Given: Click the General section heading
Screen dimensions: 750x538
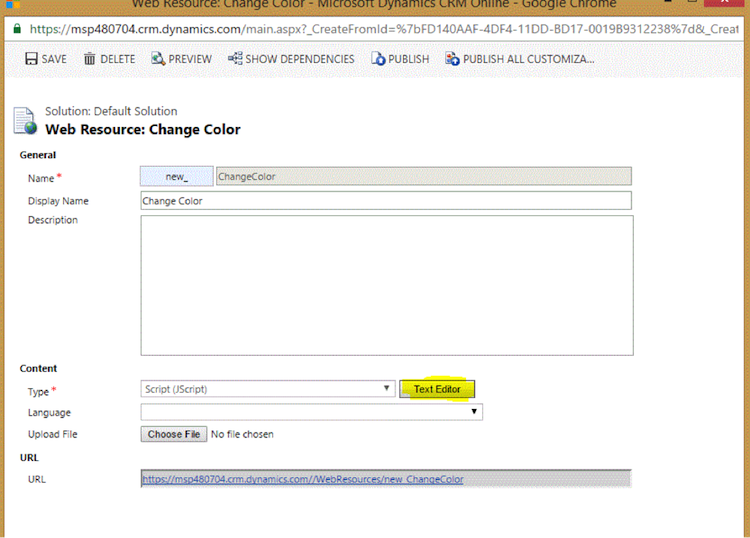Looking at the screenshot, I should (x=38, y=155).
